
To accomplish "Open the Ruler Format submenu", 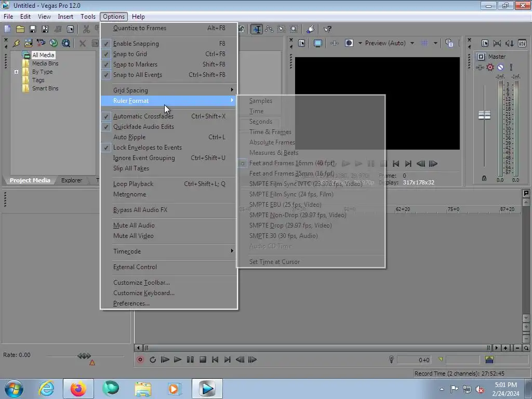I will [x=169, y=101].
